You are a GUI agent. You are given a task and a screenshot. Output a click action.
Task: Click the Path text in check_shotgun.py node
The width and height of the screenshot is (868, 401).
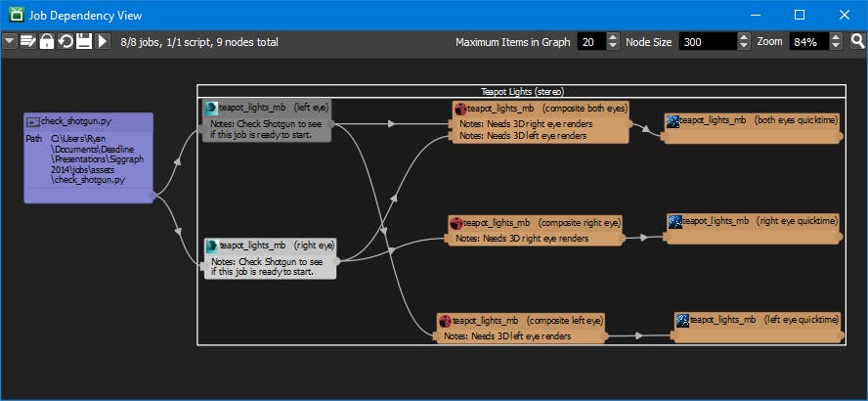[x=32, y=139]
